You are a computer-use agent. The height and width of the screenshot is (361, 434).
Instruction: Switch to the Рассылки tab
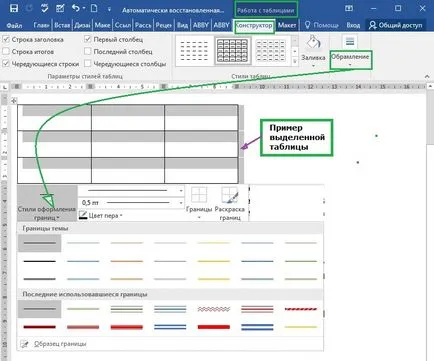[143, 25]
